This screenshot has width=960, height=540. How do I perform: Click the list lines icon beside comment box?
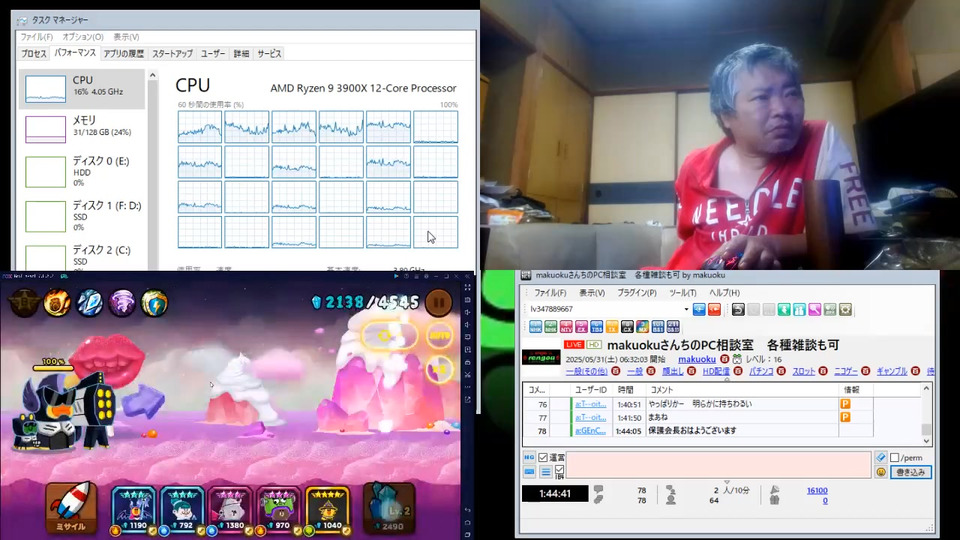click(x=546, y=472)
